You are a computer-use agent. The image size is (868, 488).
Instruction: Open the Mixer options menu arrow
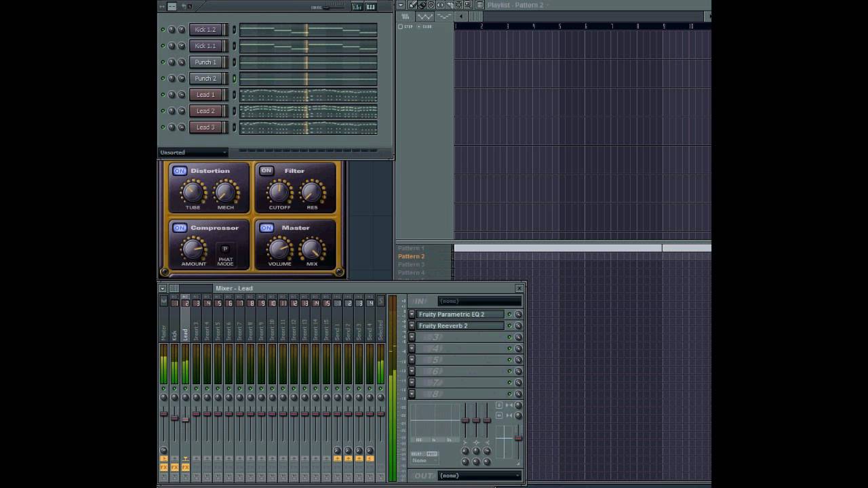163,288
